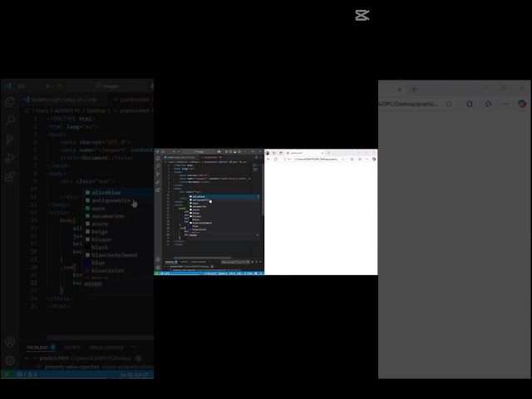Click blue color square in the dimmed enlarged list
Image resolution: width=532 pixels, height=399 pixels.
[x=87, y=263]
